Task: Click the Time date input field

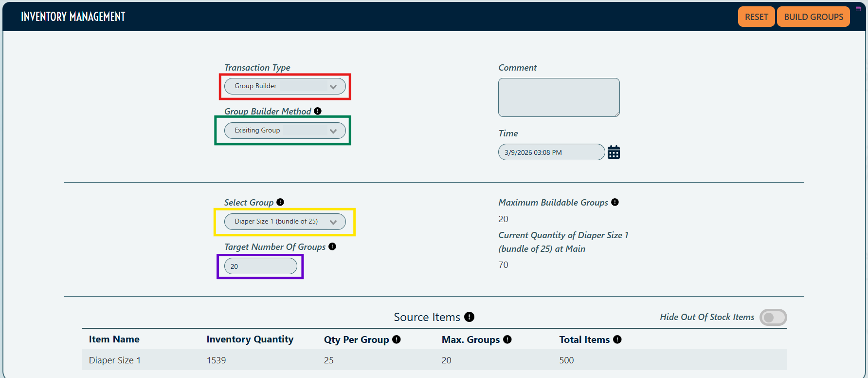Action: click(551, 152)
